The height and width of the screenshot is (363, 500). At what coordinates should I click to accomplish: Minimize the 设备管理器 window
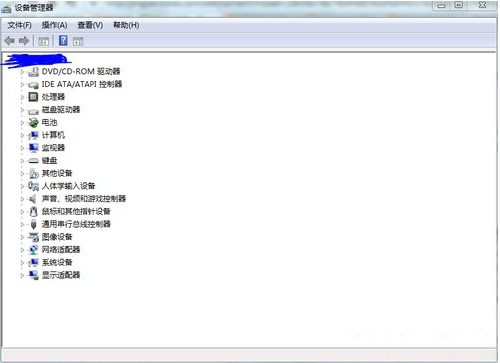click(441, 5)
